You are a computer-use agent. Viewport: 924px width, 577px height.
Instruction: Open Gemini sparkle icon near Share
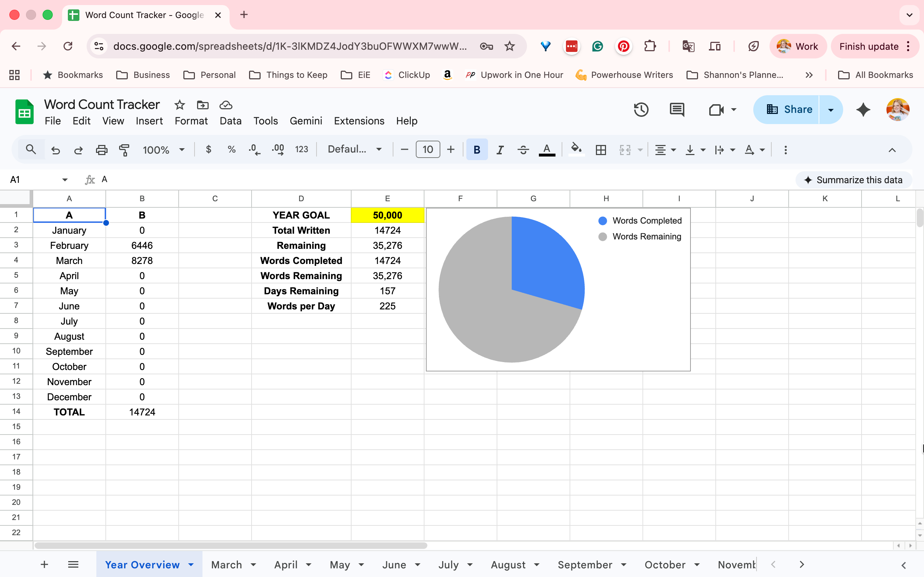click(x=863, y=110)
